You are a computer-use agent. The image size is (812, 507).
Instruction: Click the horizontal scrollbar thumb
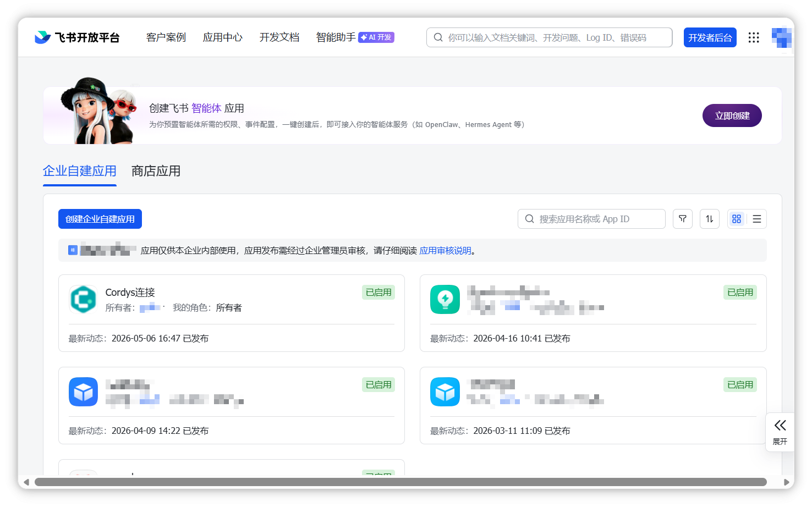[400, 482]
